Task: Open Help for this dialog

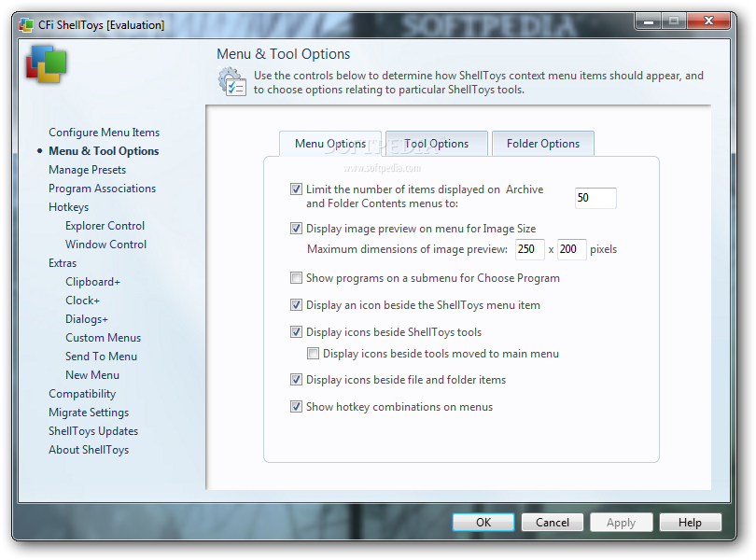Action: click(x=690, y=523)
